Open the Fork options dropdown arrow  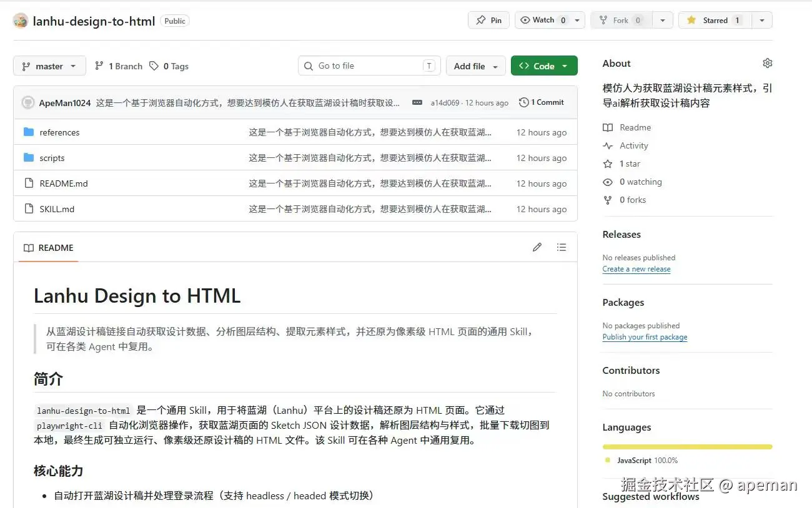tap(663, 20)
